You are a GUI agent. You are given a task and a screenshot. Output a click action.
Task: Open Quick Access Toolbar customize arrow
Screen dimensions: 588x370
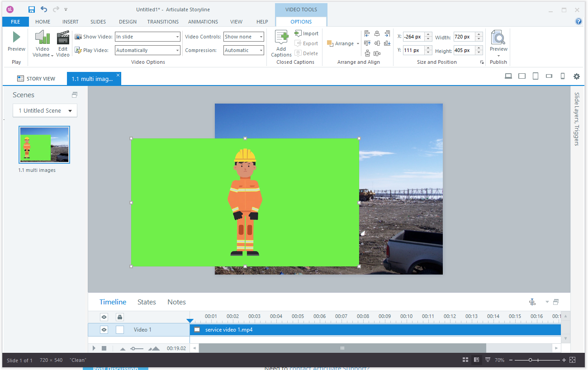(x=66, y=9)
